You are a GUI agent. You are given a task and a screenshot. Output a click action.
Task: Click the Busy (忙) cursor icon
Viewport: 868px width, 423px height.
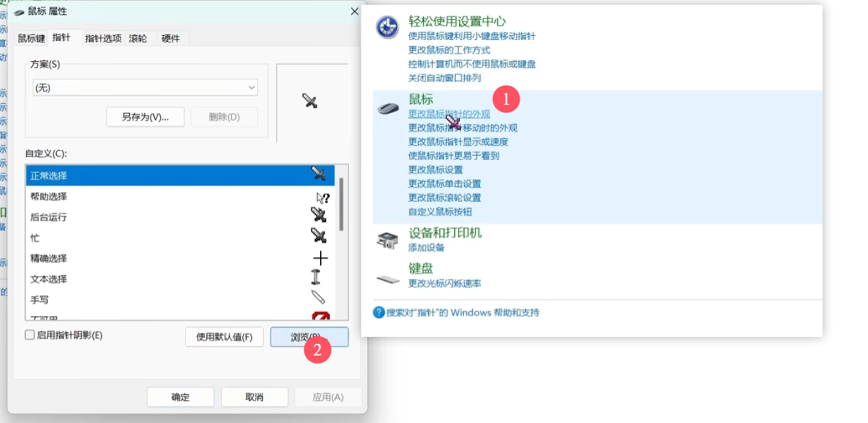[x=319, y=236]
